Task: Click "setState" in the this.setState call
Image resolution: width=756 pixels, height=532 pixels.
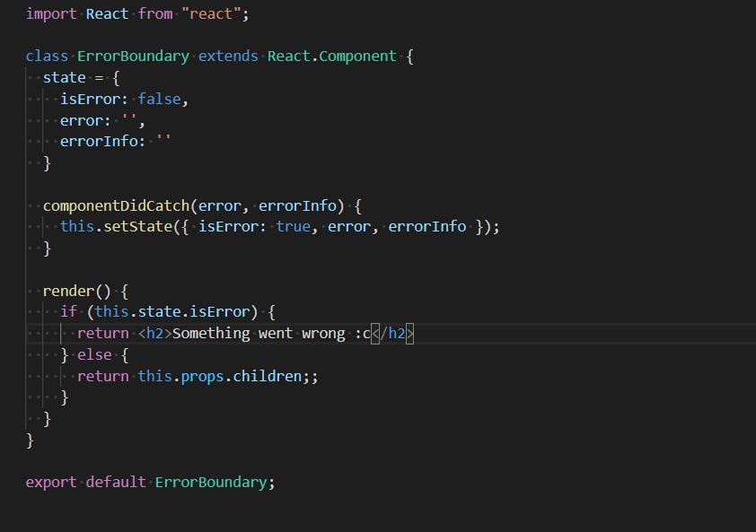Action: click(138, 226)
